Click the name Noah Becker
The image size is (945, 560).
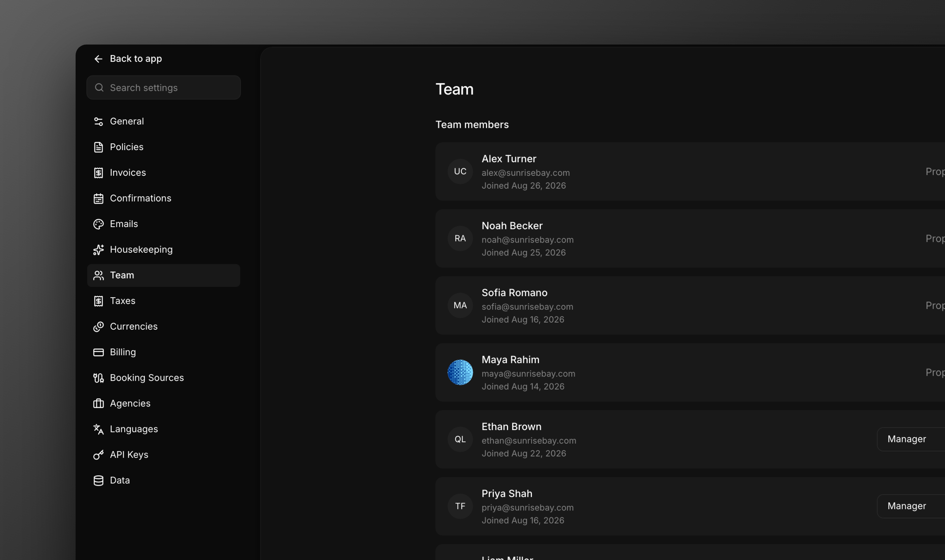coord(512,226)
